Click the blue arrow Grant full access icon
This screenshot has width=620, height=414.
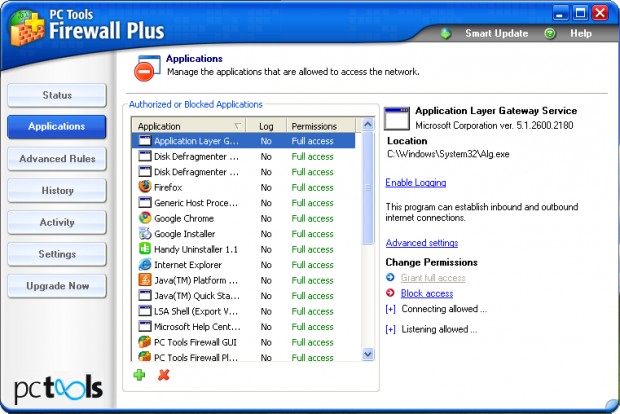pos(390,277)
